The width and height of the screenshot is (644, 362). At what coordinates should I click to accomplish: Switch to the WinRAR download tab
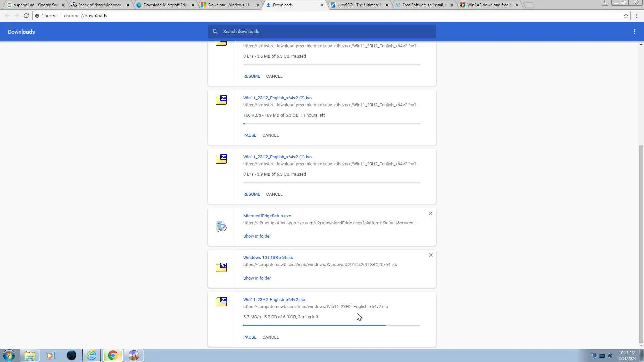(489, 5)
